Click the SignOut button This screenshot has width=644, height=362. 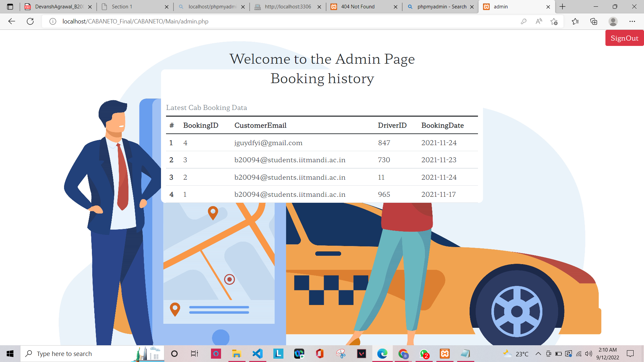[x=624, y=38]
